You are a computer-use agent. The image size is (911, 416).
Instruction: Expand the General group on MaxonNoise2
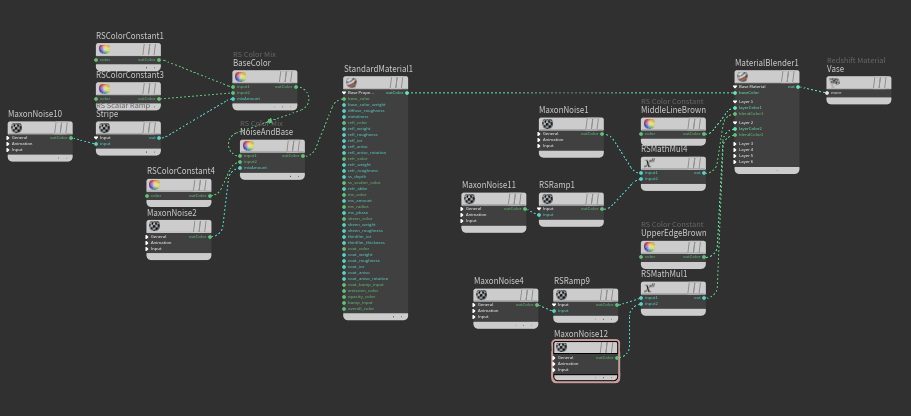[x=148, y=237]
